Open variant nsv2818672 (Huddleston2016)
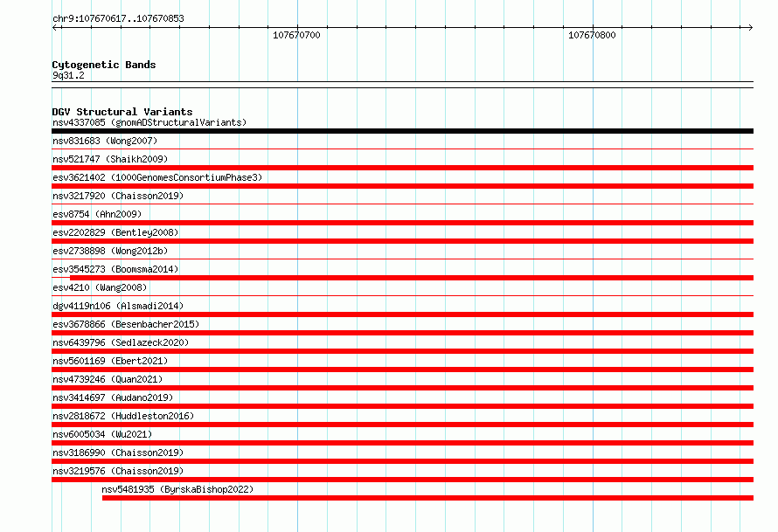 pos(123,416)
